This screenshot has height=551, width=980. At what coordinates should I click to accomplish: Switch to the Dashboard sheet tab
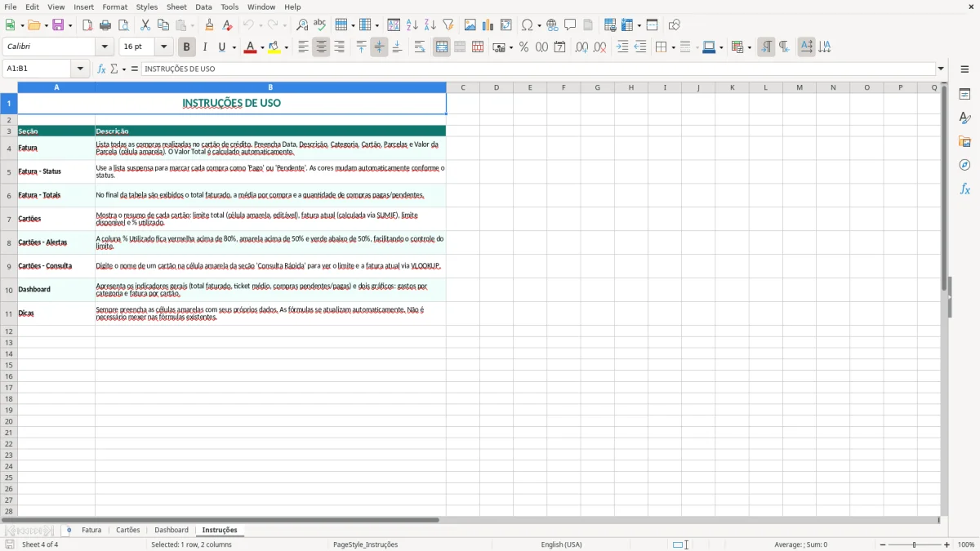(171, 530)
